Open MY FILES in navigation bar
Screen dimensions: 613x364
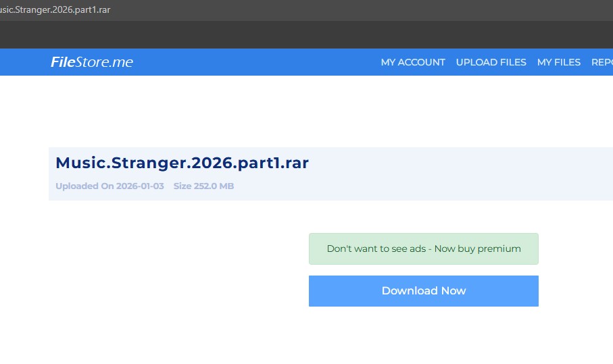[x=559, y=63]
